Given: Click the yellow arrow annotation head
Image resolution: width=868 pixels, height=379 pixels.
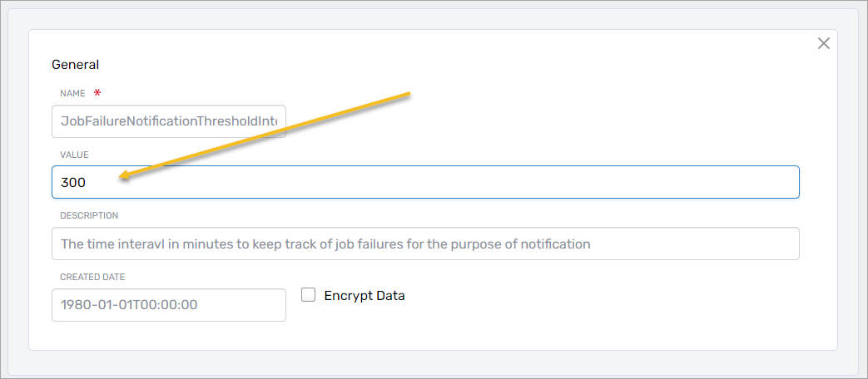Looking at the screenshot, I should [x=125, y=175].
